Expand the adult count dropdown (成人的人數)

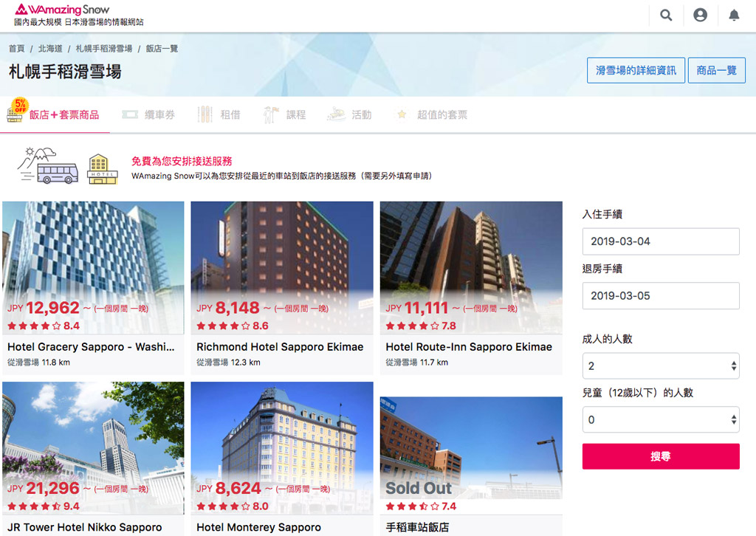point(660,365)
